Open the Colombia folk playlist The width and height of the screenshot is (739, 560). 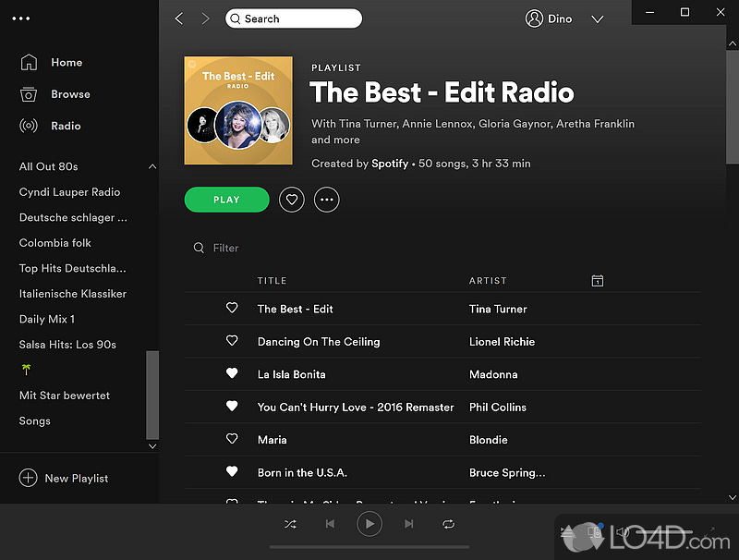point(55,243)
